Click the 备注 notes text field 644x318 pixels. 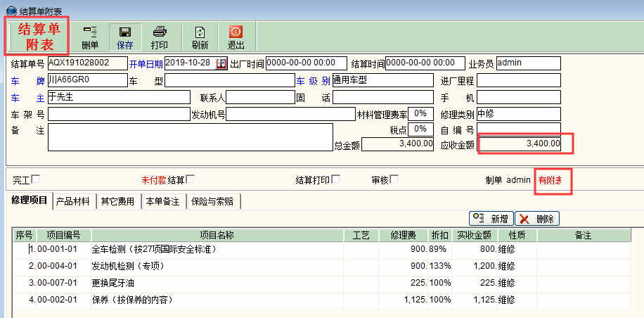point(188,138)
